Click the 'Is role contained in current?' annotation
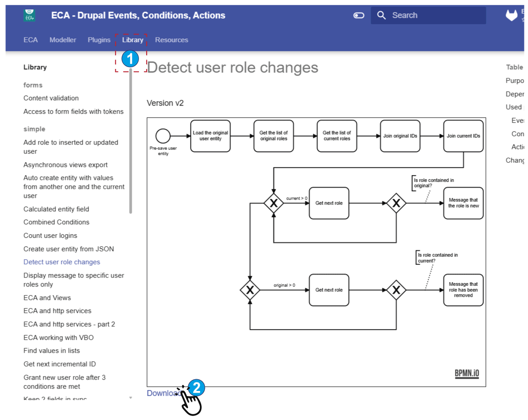528x420 pixels. (437, 257)
